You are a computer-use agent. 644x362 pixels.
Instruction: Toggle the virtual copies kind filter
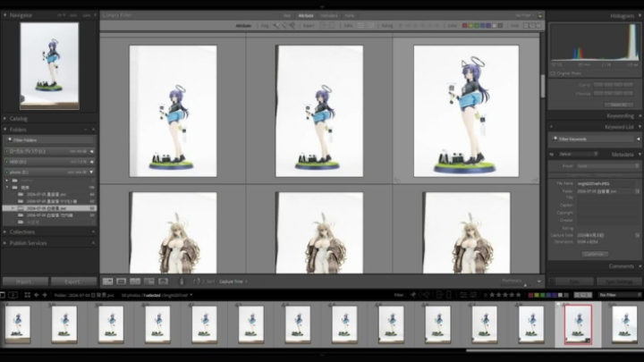[x=532, y=25]
